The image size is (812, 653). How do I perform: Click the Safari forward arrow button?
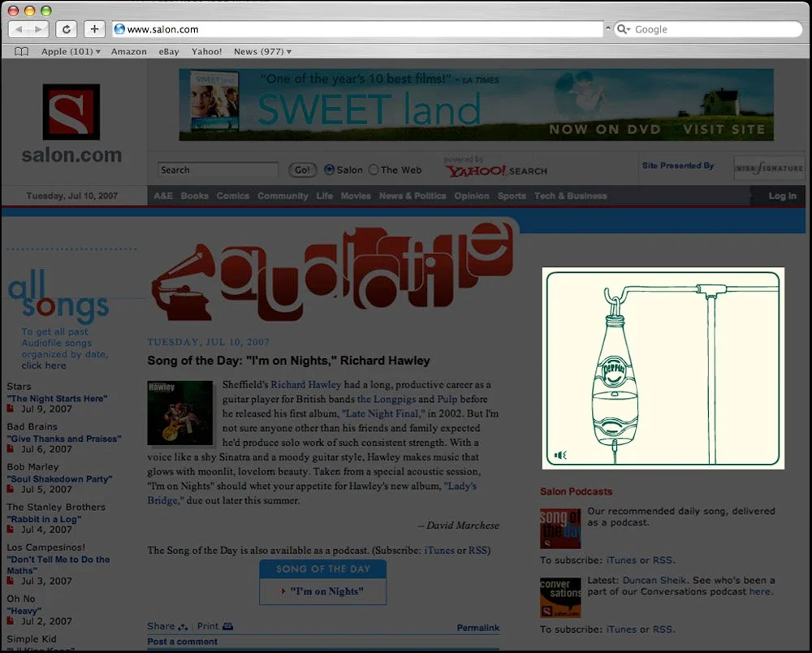pyautogui.click(x=38, y=29)
